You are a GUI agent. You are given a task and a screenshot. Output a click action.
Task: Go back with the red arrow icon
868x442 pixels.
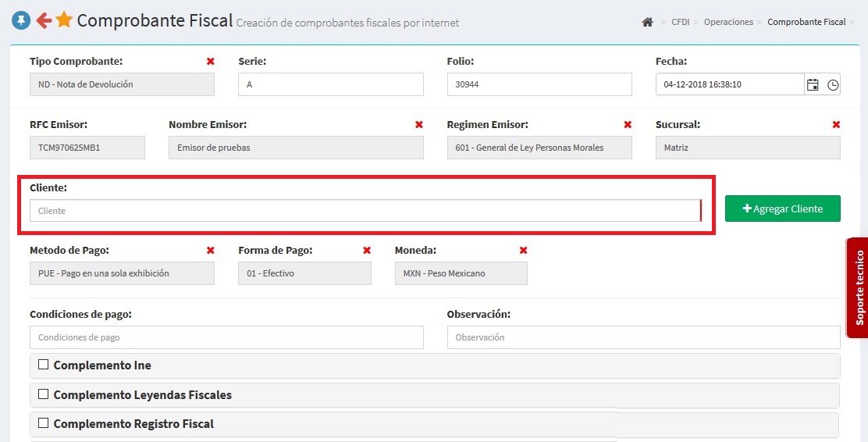[x=44, y=20]
